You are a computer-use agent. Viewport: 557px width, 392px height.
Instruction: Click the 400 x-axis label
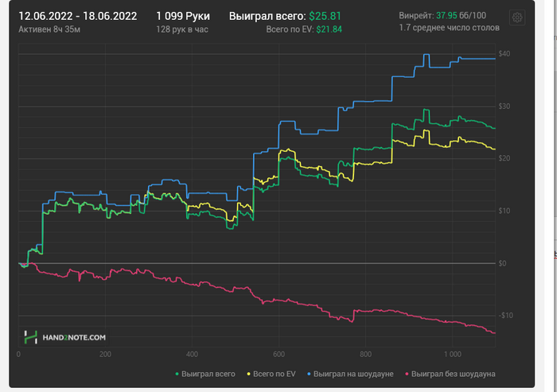(x=192, y=355)
